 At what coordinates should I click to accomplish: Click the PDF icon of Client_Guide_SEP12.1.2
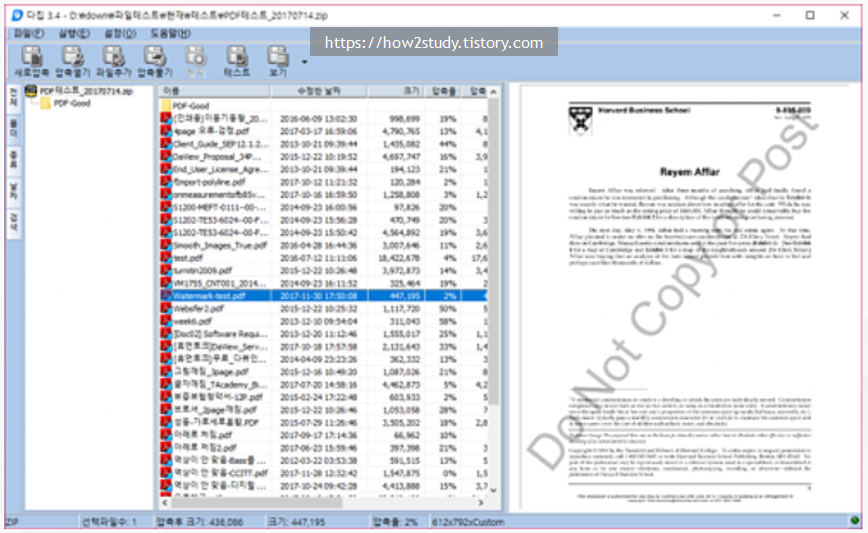(166, 144)
